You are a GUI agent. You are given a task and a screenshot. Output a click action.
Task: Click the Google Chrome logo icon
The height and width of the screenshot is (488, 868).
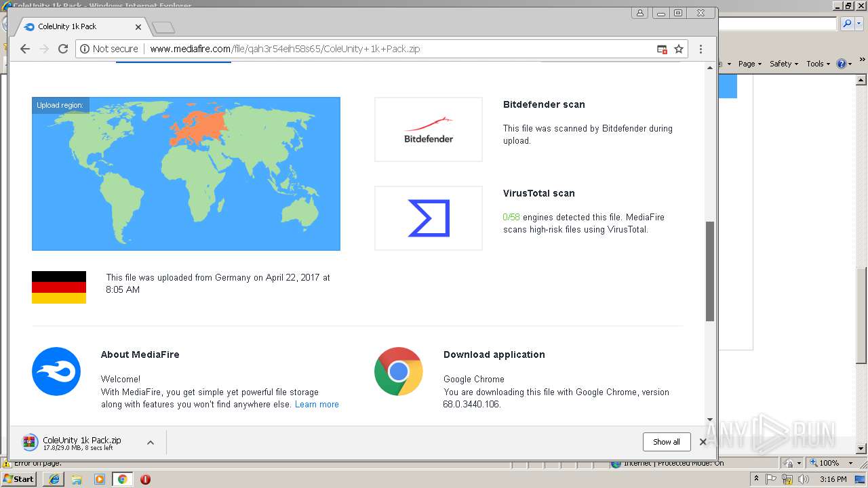(399, 371)
